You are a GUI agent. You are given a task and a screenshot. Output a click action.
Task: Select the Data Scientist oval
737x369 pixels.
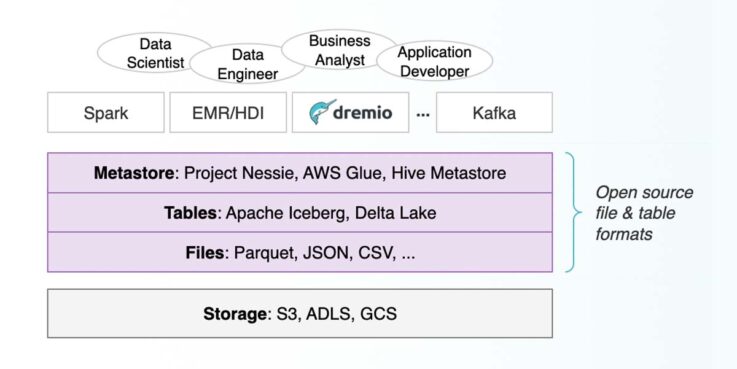[x=155, y=53]
